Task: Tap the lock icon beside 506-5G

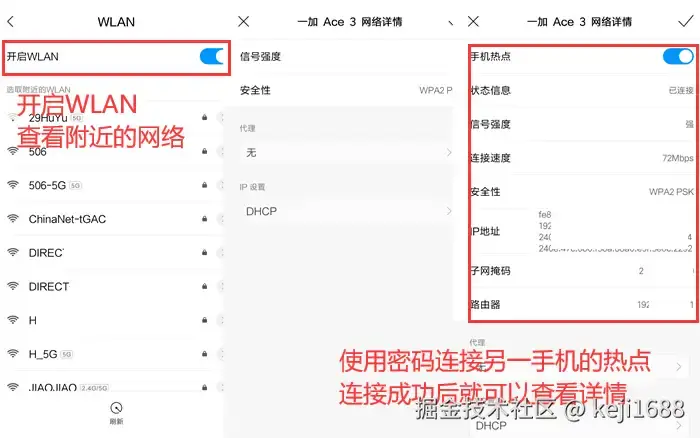Action: point(204,185)
